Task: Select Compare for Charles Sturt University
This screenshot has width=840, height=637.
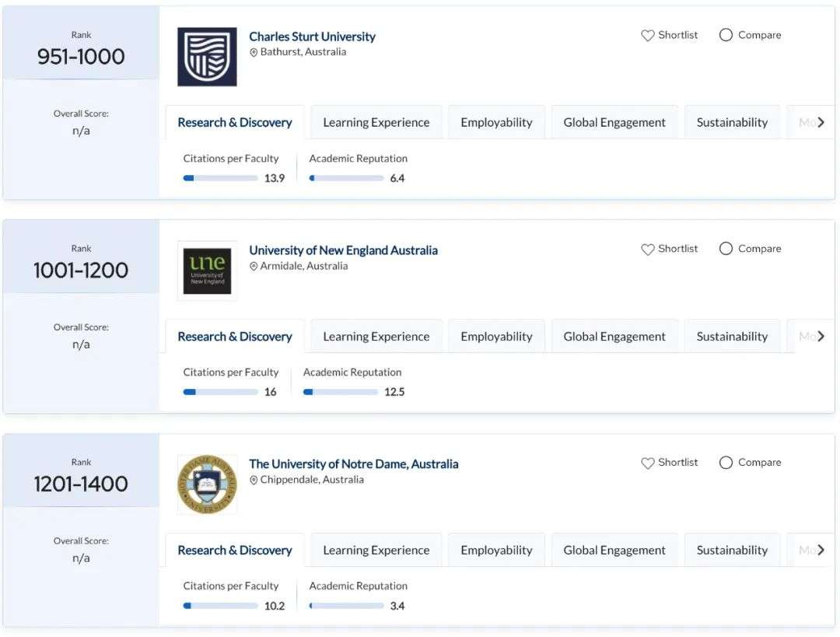Action: pos(750,35)
